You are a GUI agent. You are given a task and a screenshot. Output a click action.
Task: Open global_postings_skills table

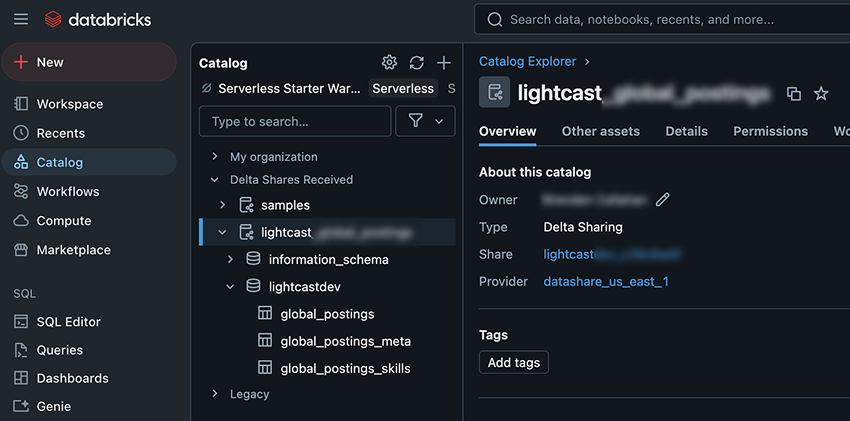(x=345, y=368)
